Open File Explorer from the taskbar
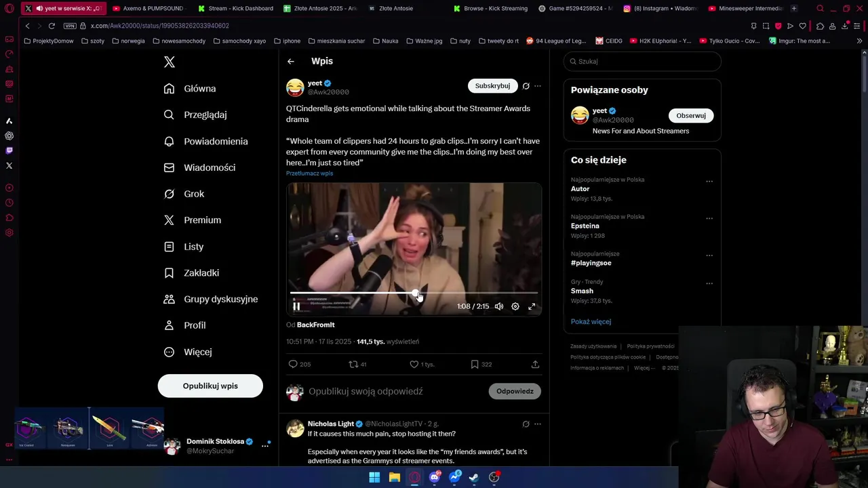Screen dimensions: 868x488 [395, 477]
